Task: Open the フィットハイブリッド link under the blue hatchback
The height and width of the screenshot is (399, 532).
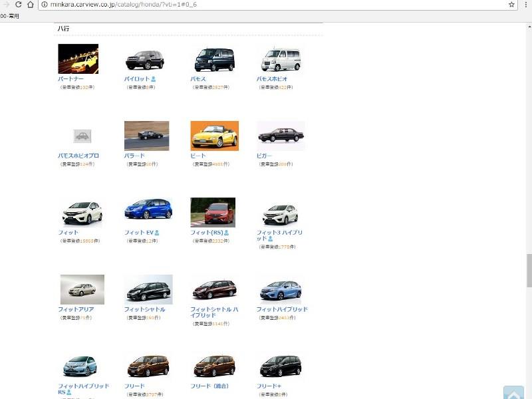Action: click(282, 309)
